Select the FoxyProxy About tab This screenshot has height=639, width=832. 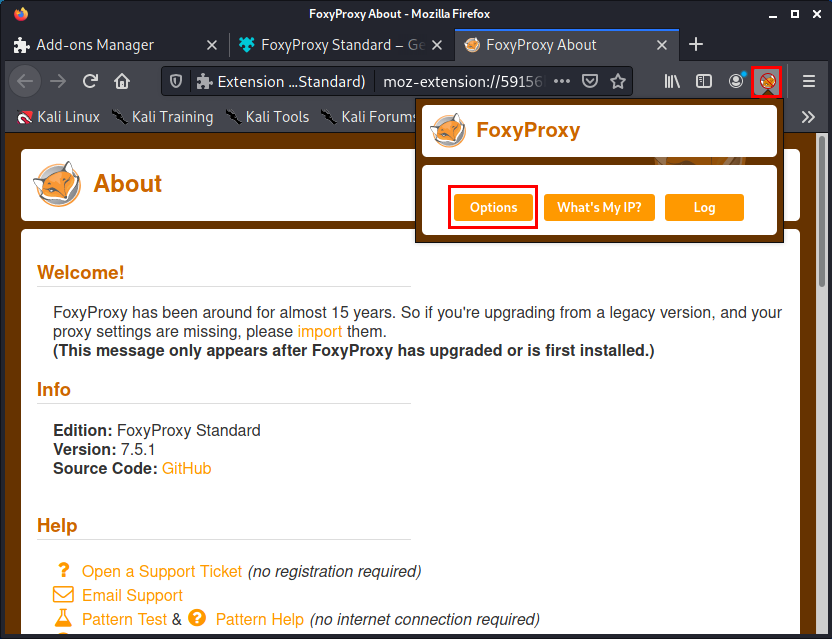click(567, 45)
